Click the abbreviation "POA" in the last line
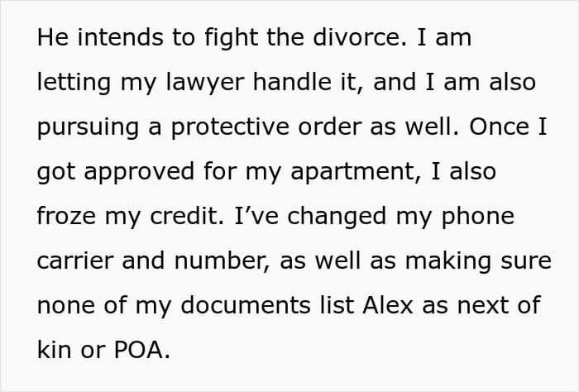Image resolution: width=579 pixels, height=392 pixels. (x=138, y=350)
